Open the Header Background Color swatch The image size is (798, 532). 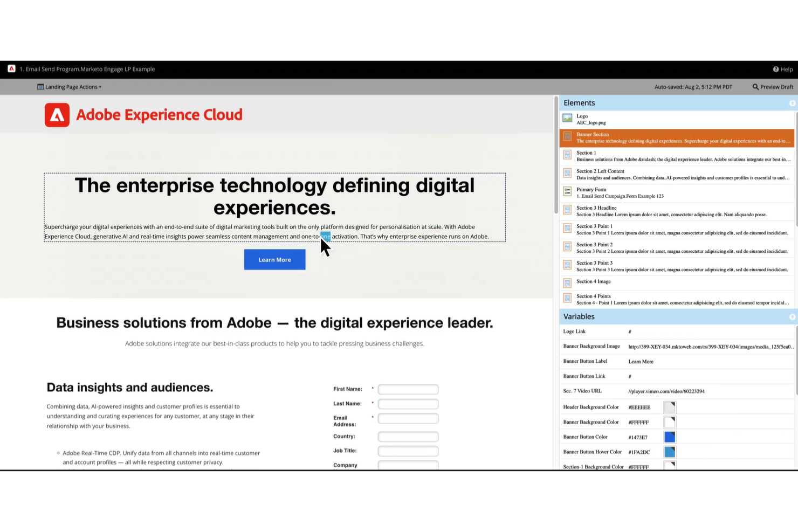point(669,407)
